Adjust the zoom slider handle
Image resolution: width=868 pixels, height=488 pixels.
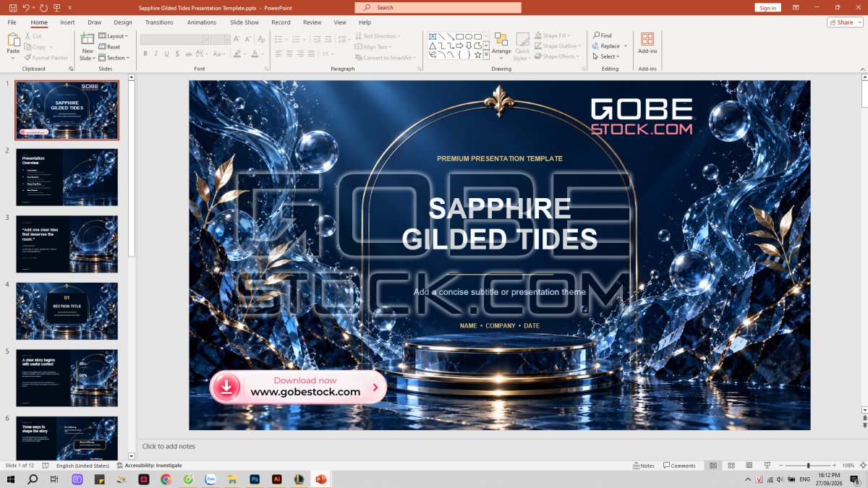tap(808, 466)
